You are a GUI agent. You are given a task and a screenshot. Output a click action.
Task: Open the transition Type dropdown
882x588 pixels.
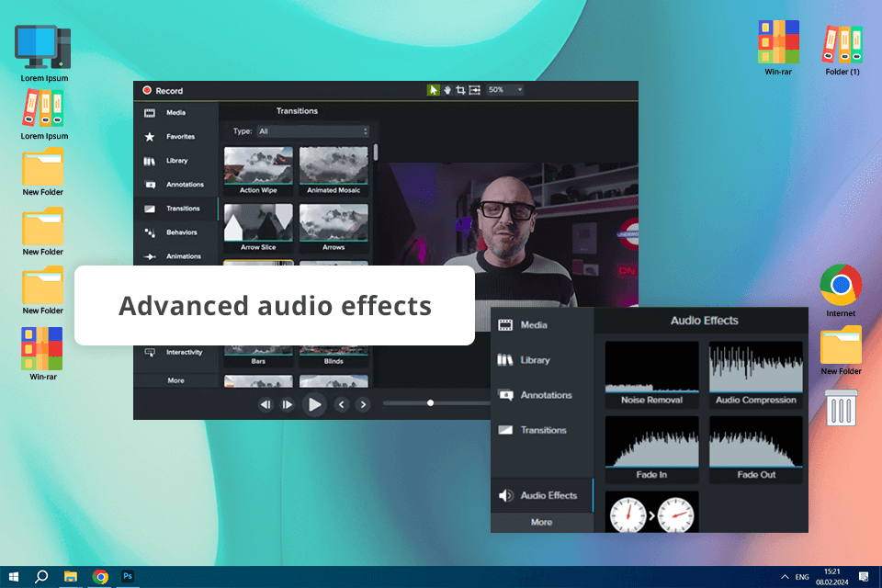pos(312,131)
